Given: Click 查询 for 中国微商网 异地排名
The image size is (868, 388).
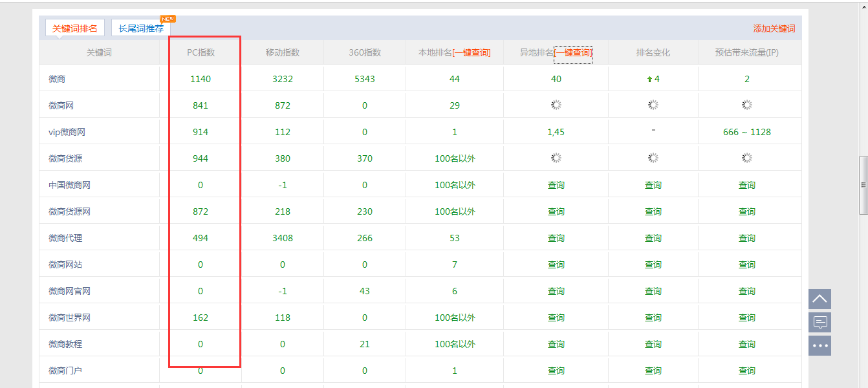Looking at the screenshot, I should [x=555, y=184].
